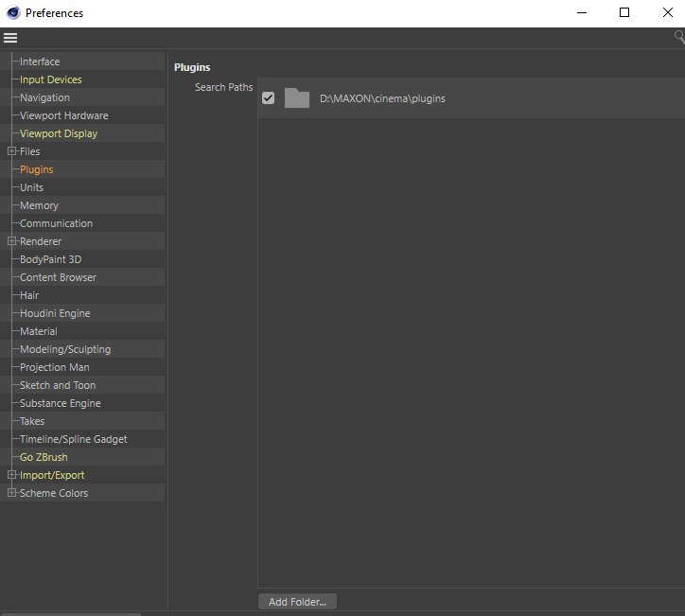The width and height of the screenshot is (685, 616).
Task: Select Interface in the preferences list
Action: tap(40, 62)
